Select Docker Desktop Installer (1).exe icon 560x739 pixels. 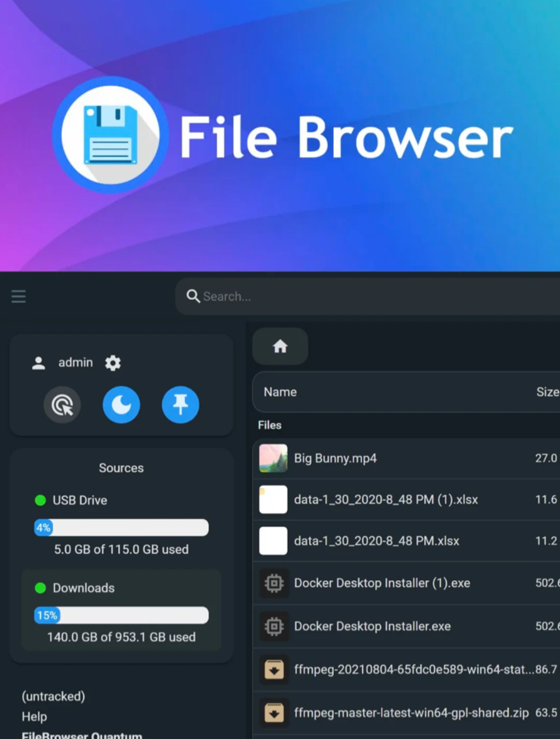(x=274, y=583)
